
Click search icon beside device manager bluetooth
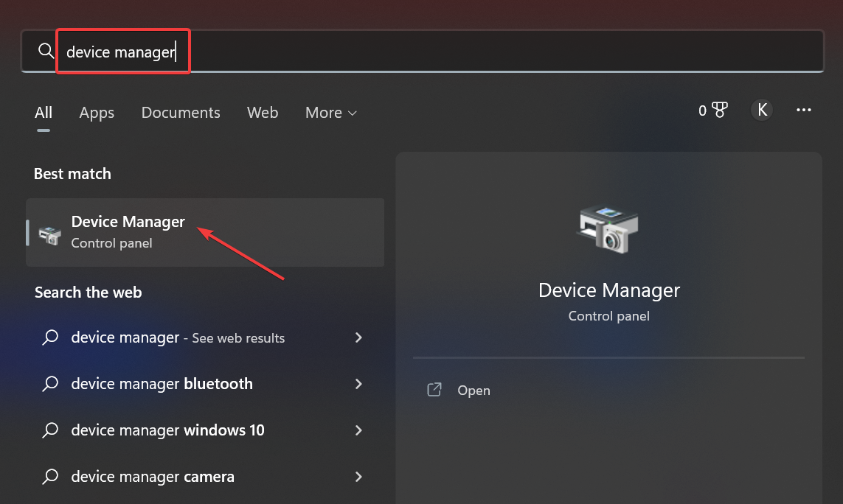pyautogui.click(x=50, y=384)
